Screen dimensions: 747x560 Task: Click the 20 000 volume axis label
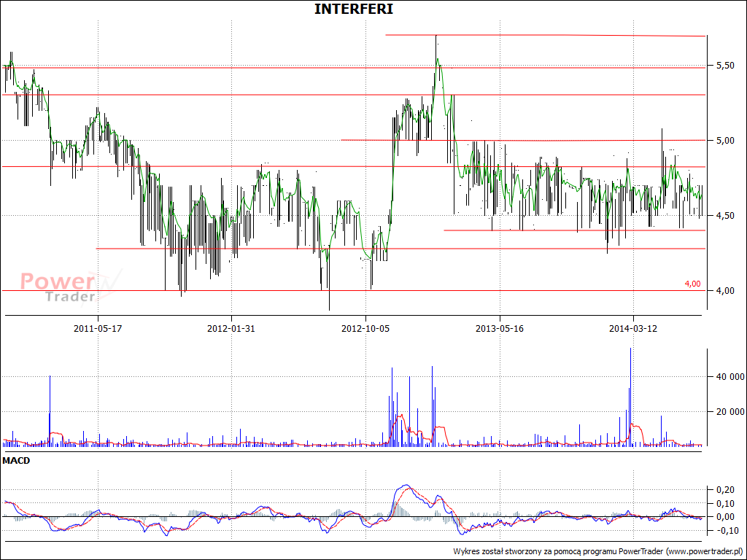[x=730, y=412]
